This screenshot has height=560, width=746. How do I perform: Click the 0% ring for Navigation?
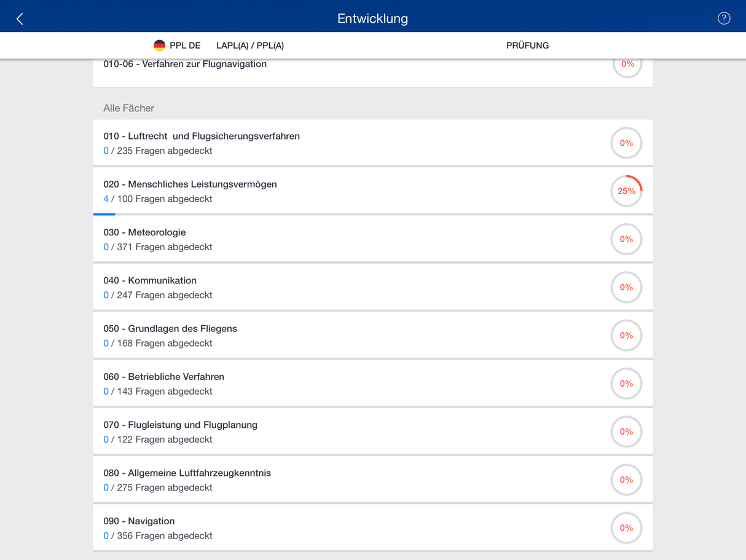point(626,528)
